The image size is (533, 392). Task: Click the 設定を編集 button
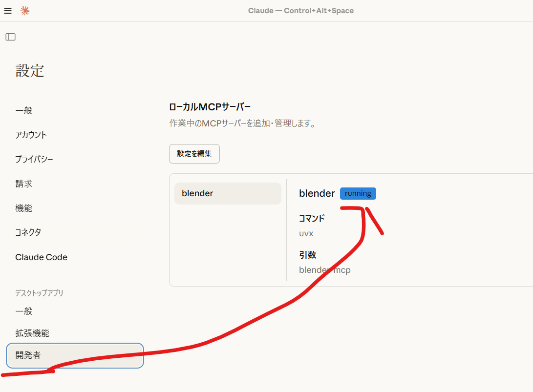coord(194,154)
